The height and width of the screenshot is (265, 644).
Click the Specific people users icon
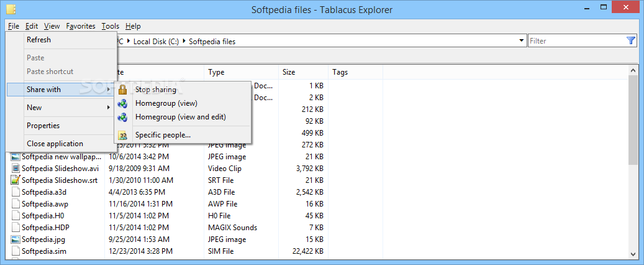pos(122,136)
